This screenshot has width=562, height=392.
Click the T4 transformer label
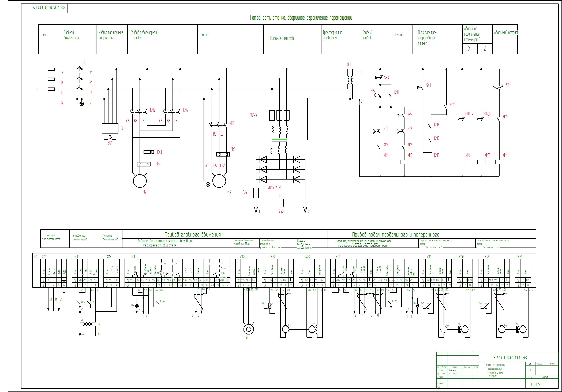(99, 324)
